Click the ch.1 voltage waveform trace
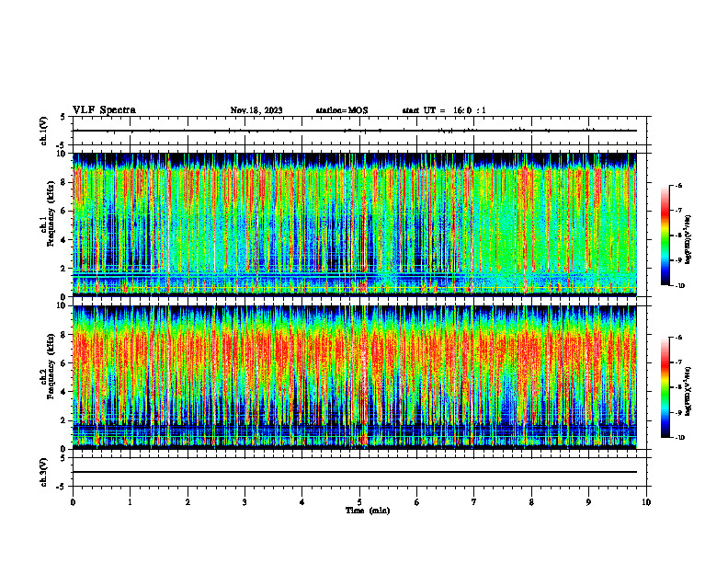The height and width of the screenshot is (563, 728). click(x=355, y=131)
